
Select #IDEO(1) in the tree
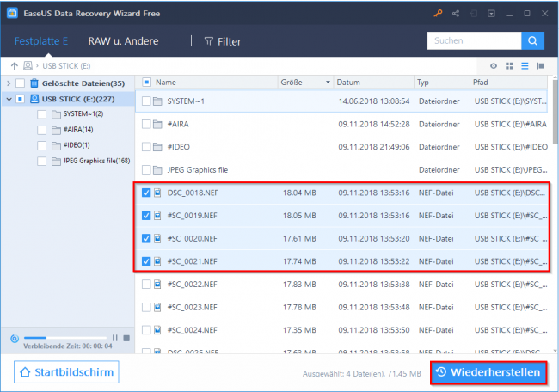tap(77, 145)
